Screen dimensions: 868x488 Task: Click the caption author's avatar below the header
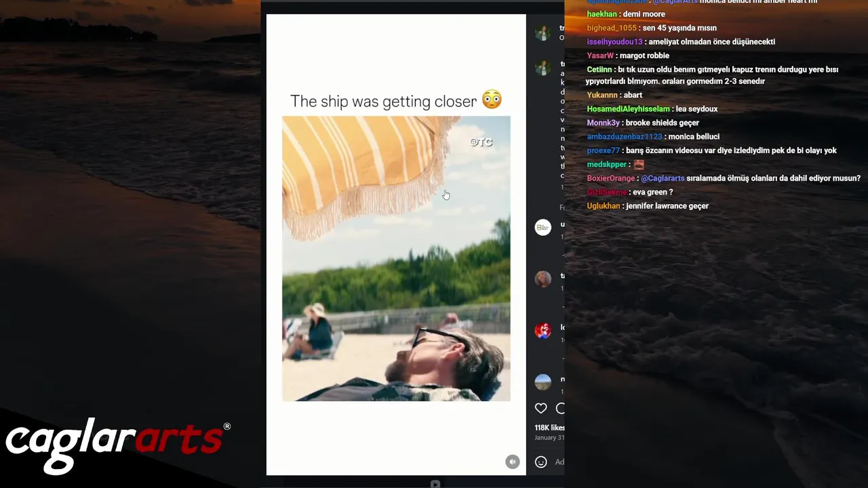(x=543, y=68)
